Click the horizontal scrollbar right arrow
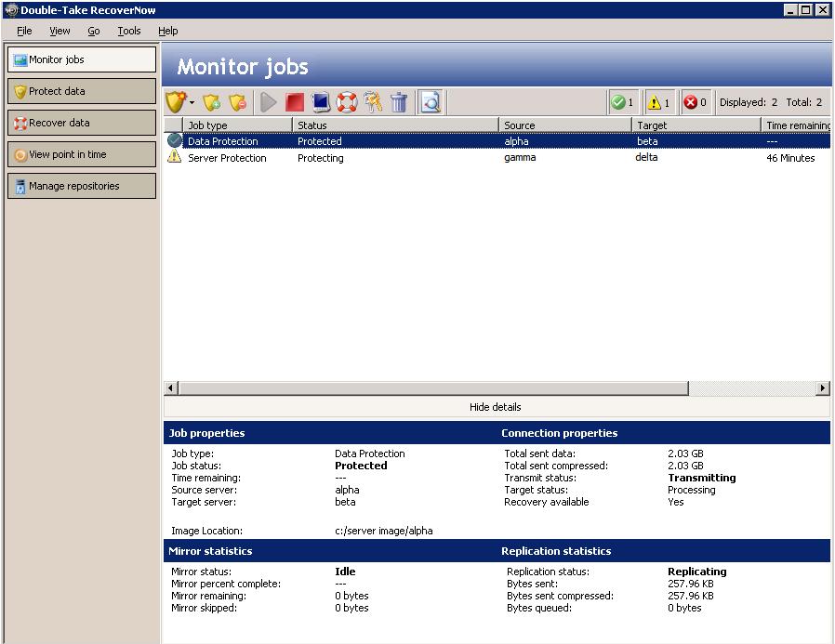Screen dimensions: 835x644 (823, 388)
